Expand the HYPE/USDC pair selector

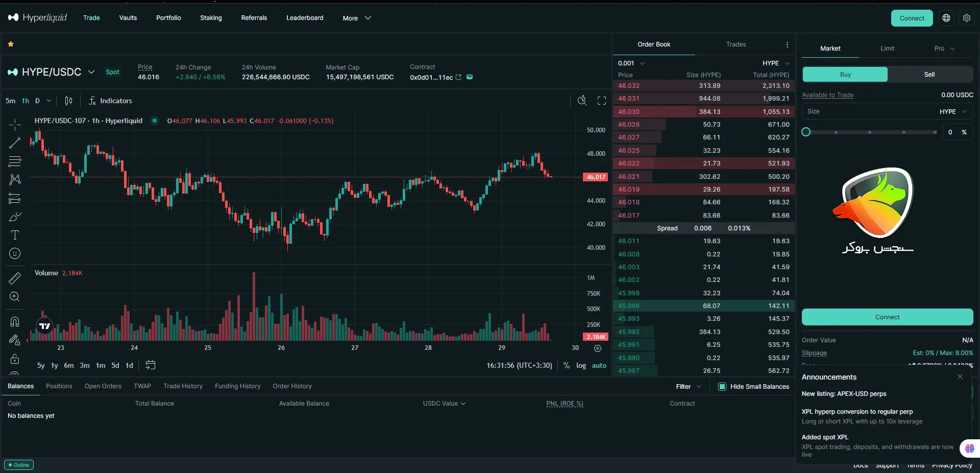[91, 72]
